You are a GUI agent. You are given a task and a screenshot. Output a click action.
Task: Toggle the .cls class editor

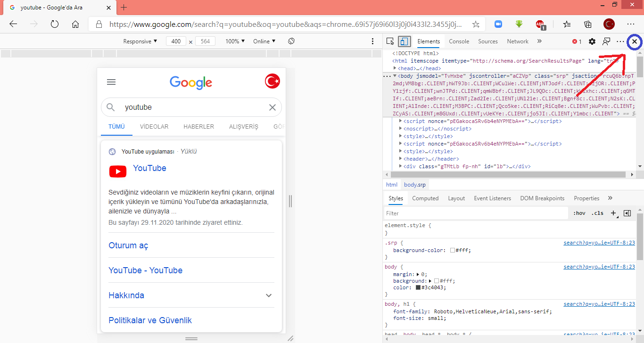click(597, 213)
